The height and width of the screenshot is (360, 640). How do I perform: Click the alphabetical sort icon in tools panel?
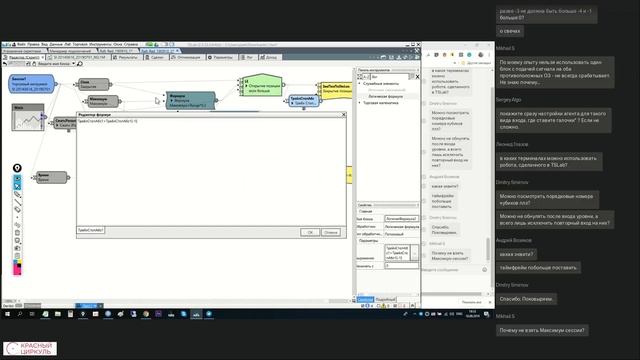pos(366,77)
